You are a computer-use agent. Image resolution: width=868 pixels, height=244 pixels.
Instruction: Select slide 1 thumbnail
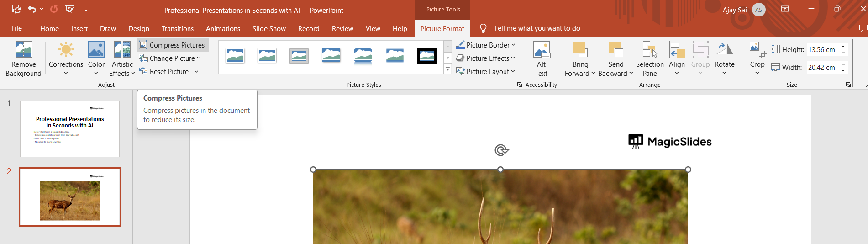pos(70,129)
